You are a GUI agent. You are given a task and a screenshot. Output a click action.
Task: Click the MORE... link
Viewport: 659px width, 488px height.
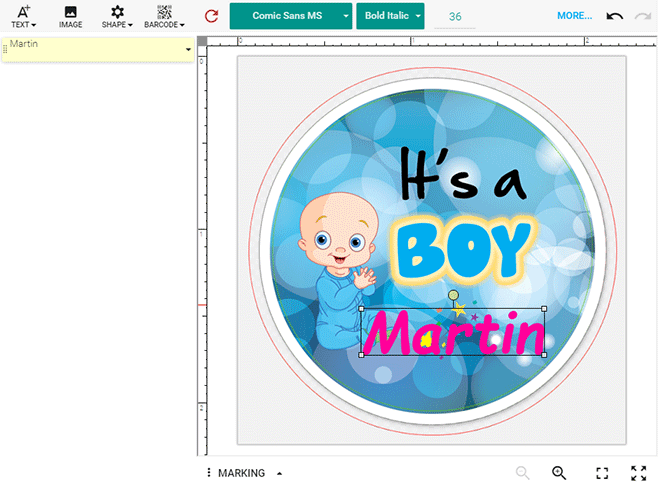point(575,16)
